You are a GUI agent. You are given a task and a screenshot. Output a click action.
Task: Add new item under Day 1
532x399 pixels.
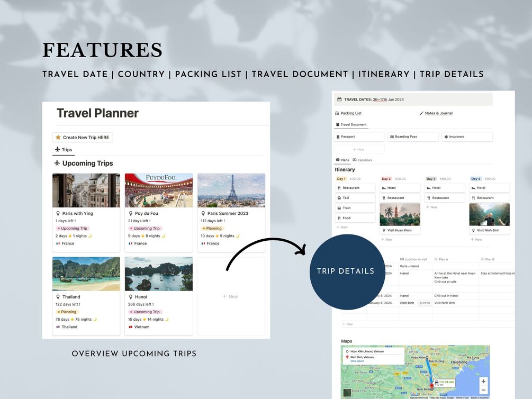[342, 228]
